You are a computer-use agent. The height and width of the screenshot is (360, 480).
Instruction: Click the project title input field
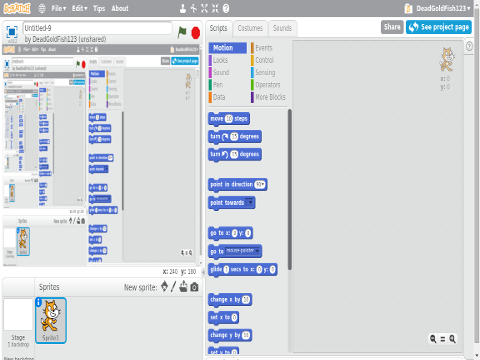tap(97, 28)
